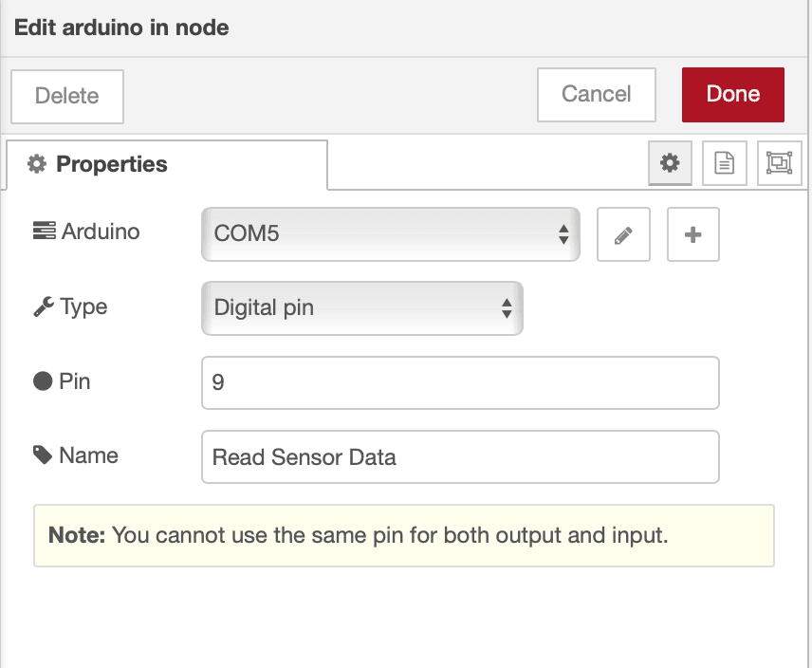This screenshot has height=668, width=812.
Task: Click the edit pencil icon beside COM5
Action: tap(623, 234)
